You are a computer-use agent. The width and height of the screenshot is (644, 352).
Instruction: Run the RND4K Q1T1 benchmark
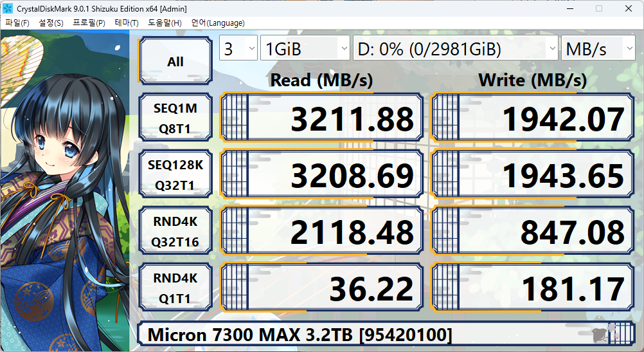[x=175, y=288]
